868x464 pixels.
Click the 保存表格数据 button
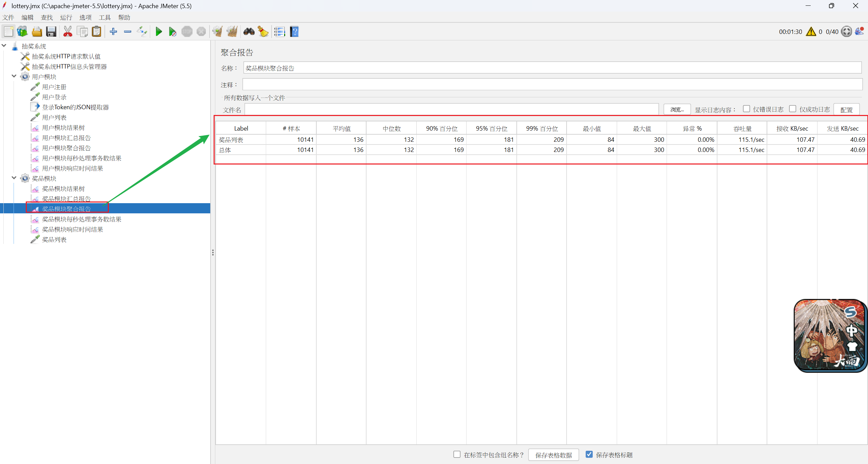[553, 455]
